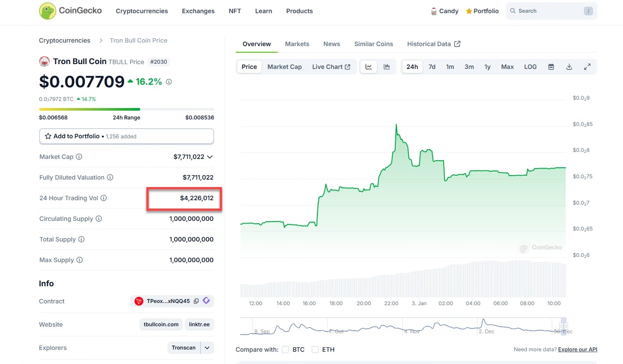Open the calendar date range picker
This screenshot has width=623, height=364.
[551, 67]
